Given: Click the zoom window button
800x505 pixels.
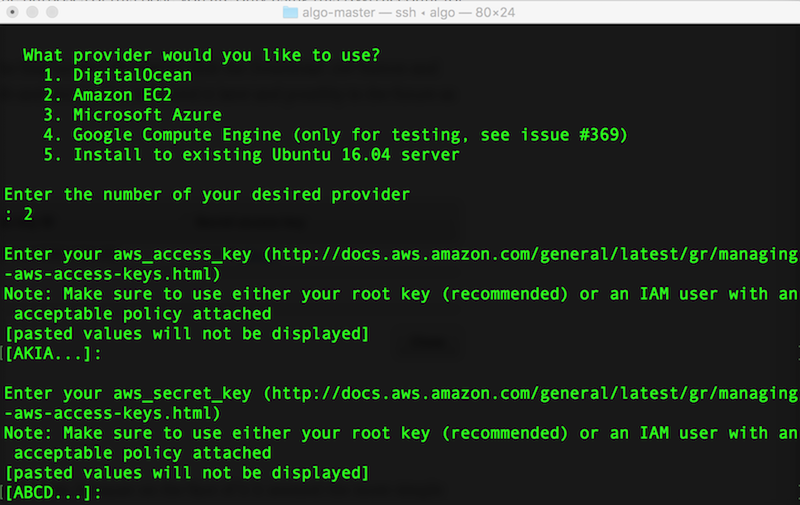Looking at the screenshot, I should [52, 12].
